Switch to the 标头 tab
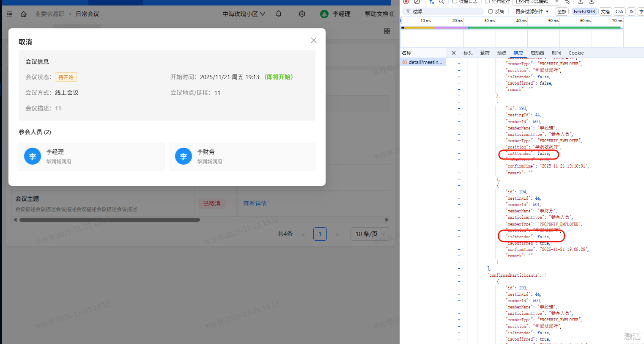The width and height of the screenshot is (644, 344). pos(468,53)
